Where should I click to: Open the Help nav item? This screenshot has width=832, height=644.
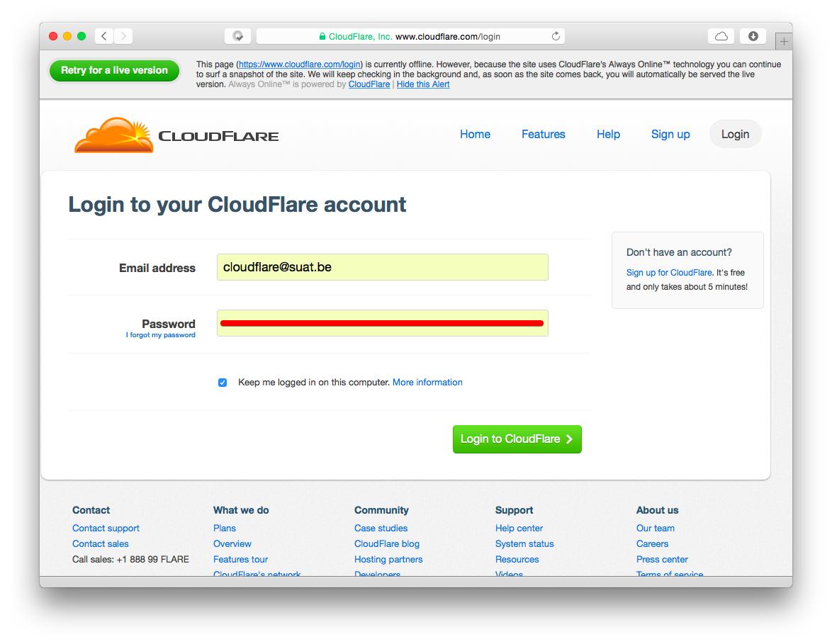(x=608, y=134)
